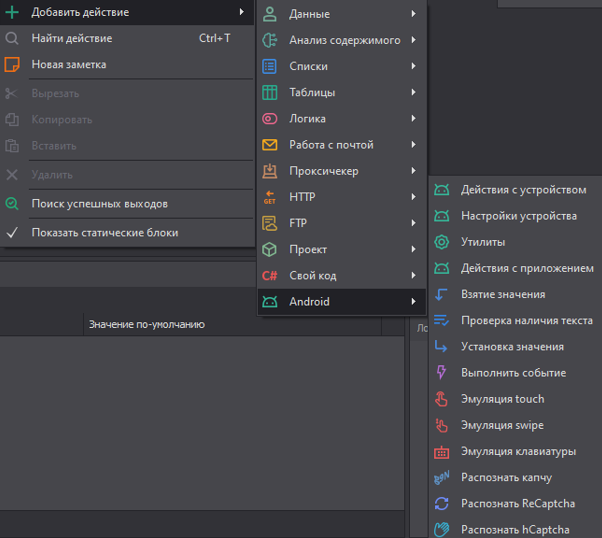This screenshot has width=602, height=538.
Task: Click the pink toggle icon for Логика
Action: tap(270, 119)
